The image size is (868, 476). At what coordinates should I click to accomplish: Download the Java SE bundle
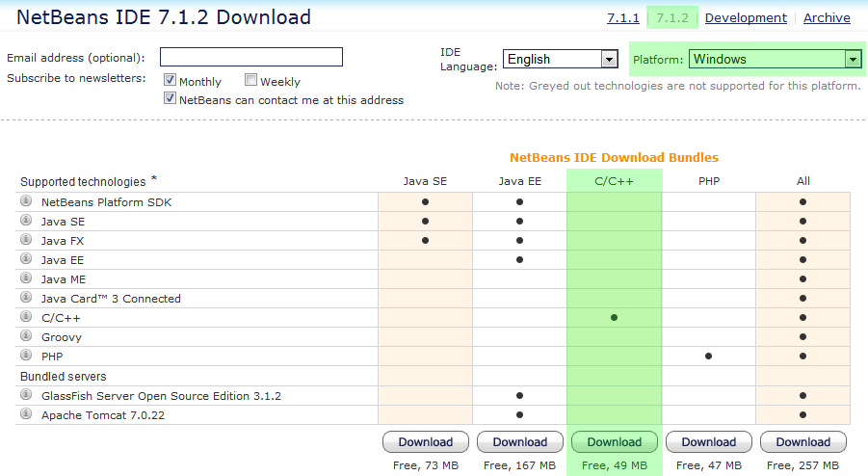pyautogui.click(x=426, y=441)
